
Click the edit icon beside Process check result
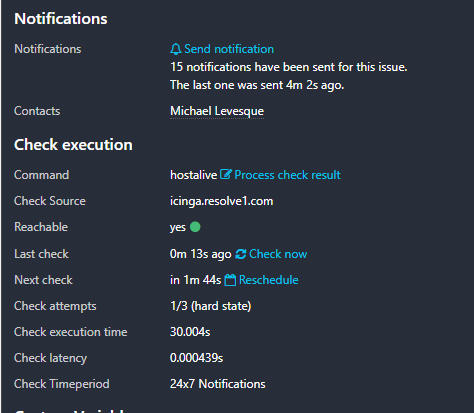(226, 174)
